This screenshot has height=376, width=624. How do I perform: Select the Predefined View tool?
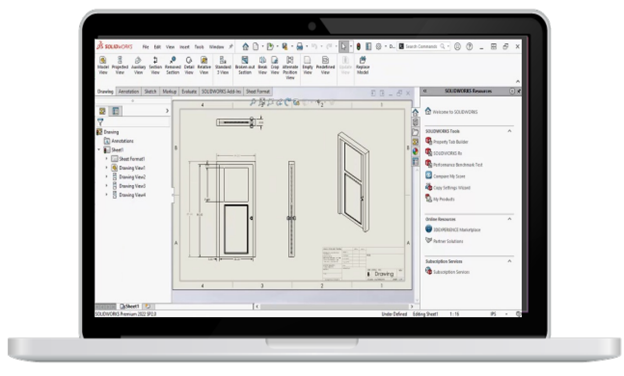click(325, 65)
